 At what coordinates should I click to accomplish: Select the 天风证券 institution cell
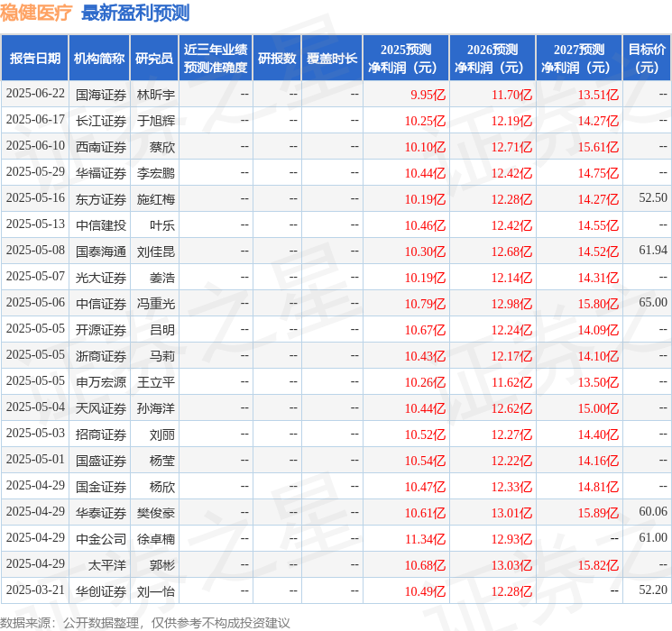[101, 408]
